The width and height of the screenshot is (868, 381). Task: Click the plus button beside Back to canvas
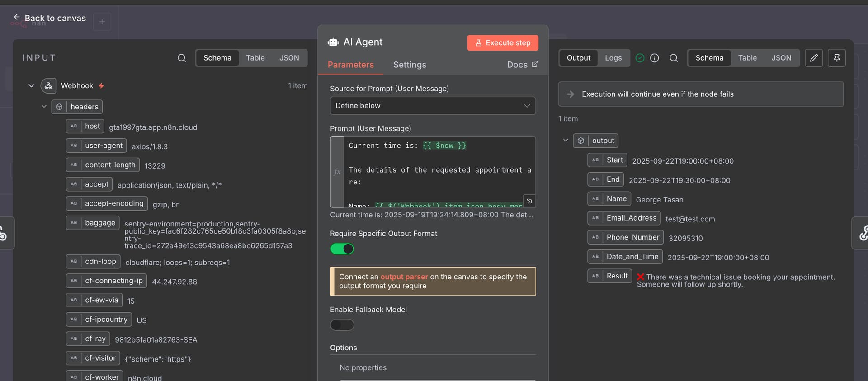click(102, 22)
